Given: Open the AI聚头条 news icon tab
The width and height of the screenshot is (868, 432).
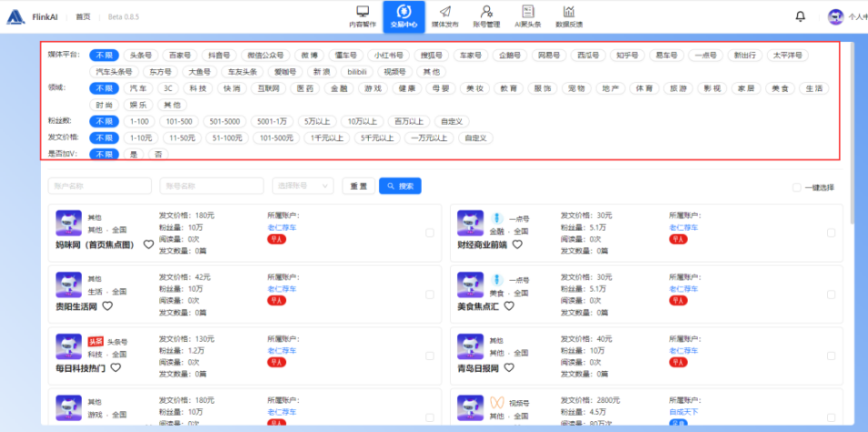Looking at the screenshot, I should pyautogui.click(x=527, y=16).
